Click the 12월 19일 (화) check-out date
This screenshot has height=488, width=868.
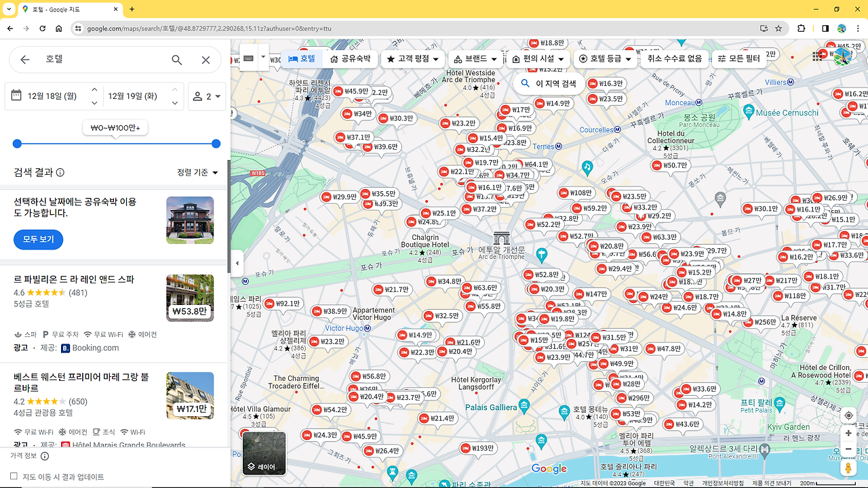tap(134, 96)
